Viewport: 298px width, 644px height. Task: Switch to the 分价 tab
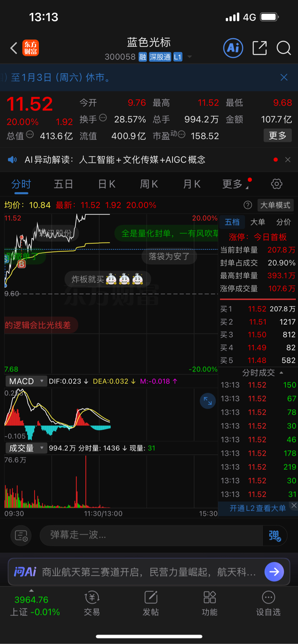(x=283, y=222)
